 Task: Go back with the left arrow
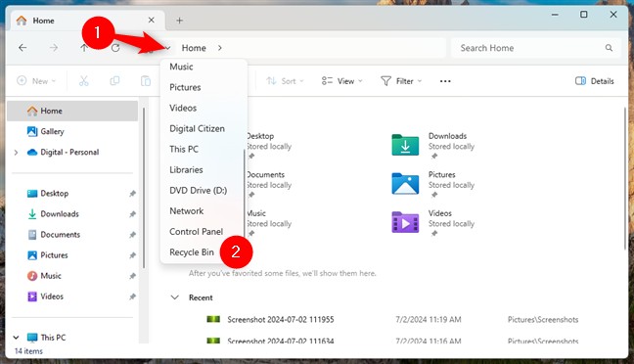(23, 48)
